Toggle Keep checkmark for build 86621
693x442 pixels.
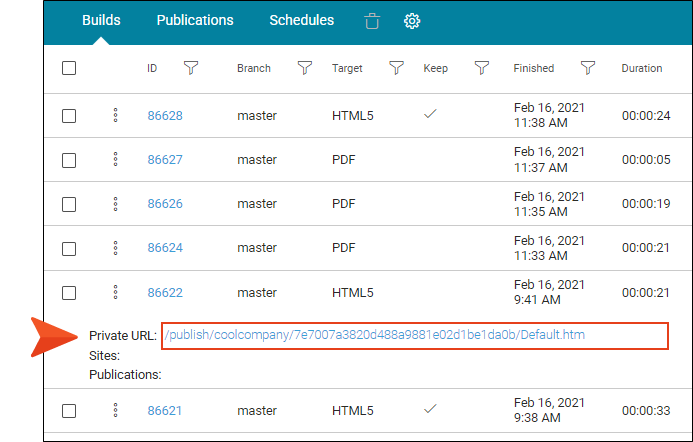point(431,409)
